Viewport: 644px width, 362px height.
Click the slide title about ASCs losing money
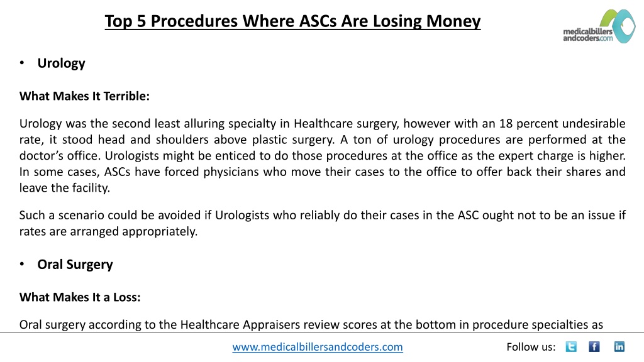292,21
